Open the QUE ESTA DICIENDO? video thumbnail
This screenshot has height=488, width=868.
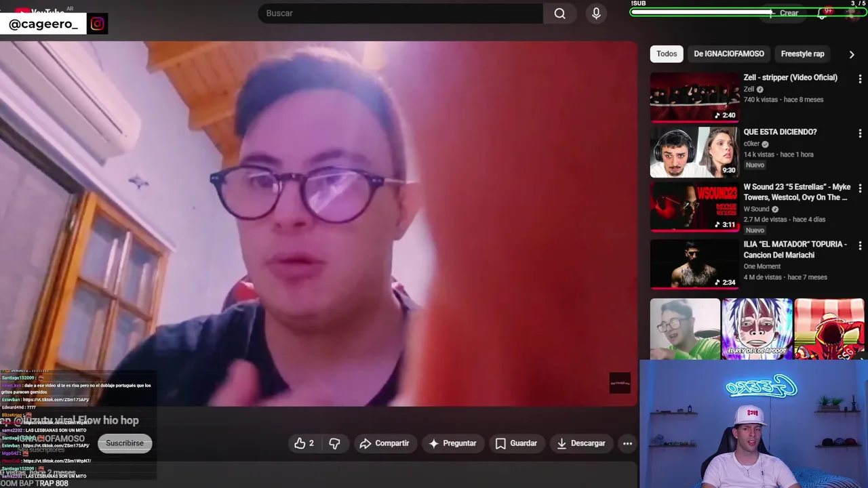[694, 152]
